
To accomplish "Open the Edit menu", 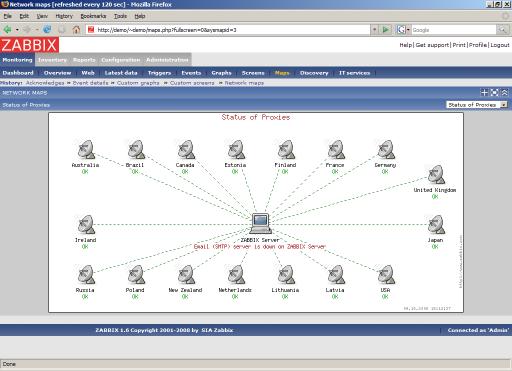I will (x=24, y=16).
